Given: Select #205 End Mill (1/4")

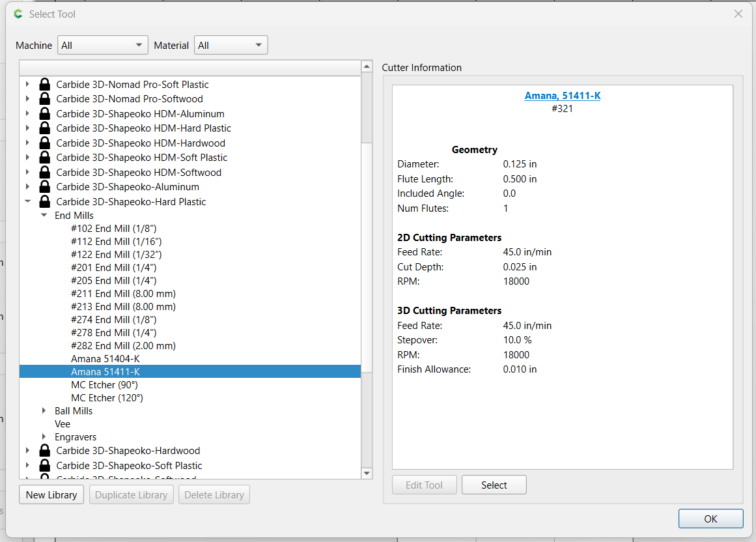Looking at the screenshot, I should tap(114, 281).
